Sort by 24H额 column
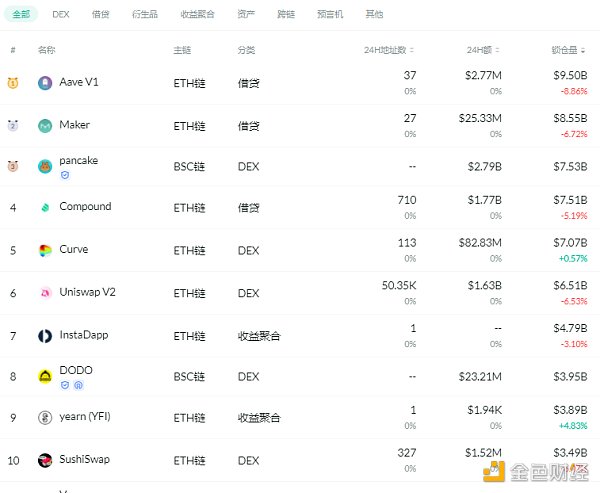The width and height of the screenshot is (600, 493). (x=483, y=50)
